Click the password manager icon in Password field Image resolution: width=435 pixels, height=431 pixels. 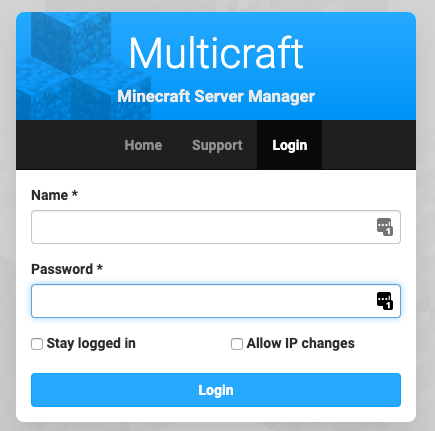[x=385, y=301]
